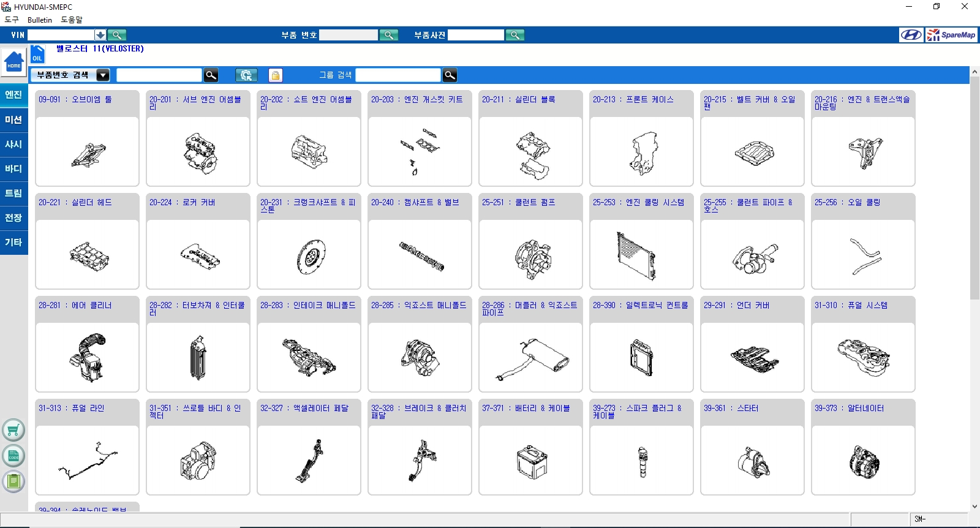Click the Hyundai logo button
The height and width of the screenshot is (528, 980).
911,35
